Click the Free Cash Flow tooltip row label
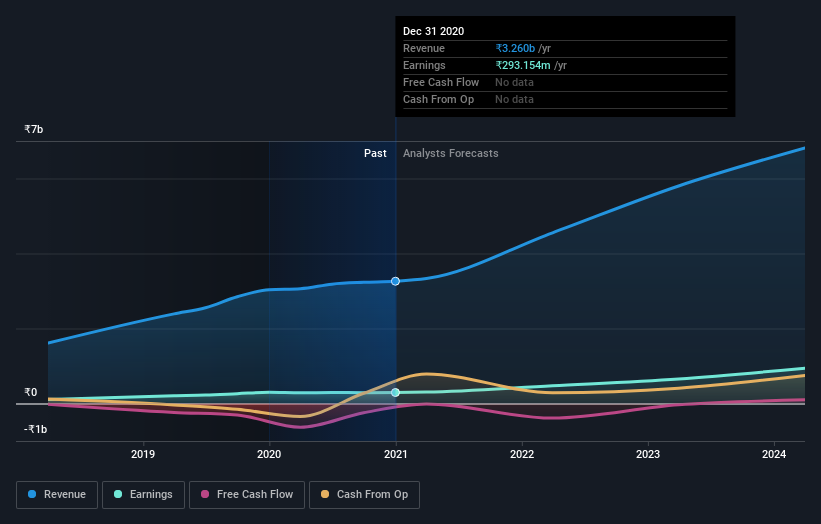 coord(441,82)
